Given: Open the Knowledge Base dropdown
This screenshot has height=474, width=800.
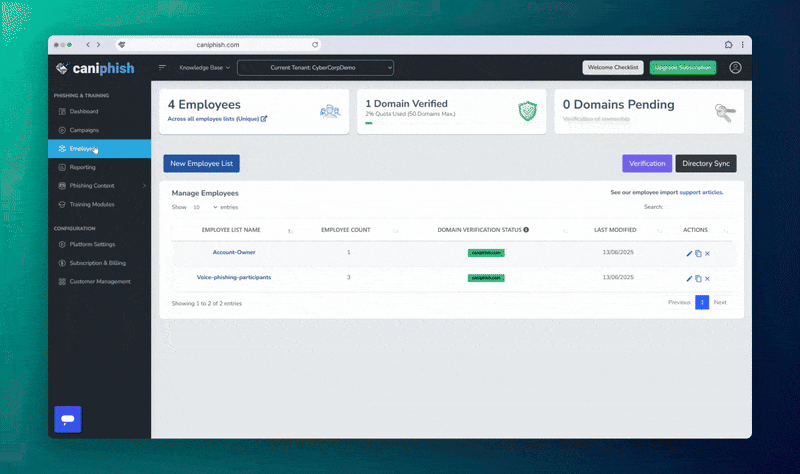Looking at the screenshot, I should click(x=205, y=67).
